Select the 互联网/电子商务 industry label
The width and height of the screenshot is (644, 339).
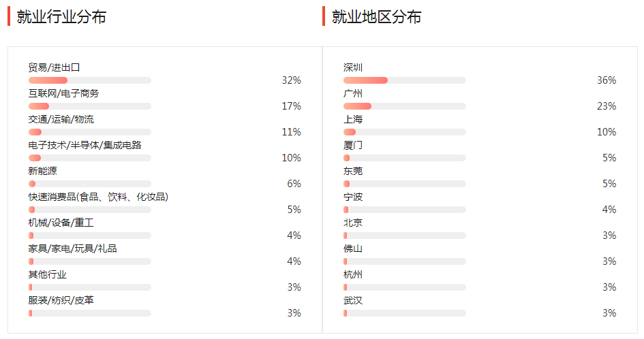click(63, 93)
